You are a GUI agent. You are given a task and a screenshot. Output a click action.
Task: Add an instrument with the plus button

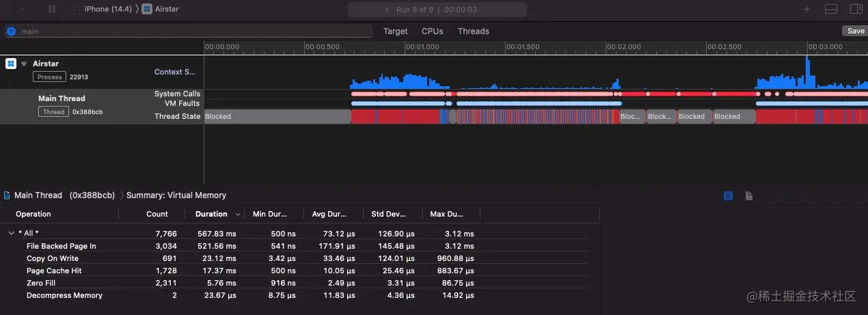coord(806,9)
